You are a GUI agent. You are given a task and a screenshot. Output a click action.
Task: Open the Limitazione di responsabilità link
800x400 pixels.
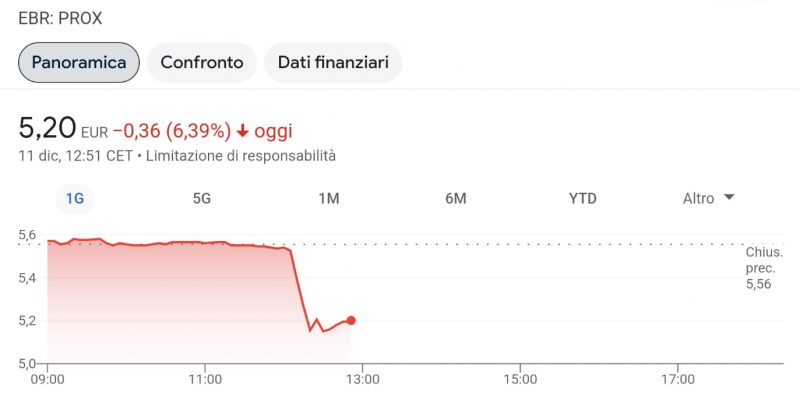coord(241,156)
